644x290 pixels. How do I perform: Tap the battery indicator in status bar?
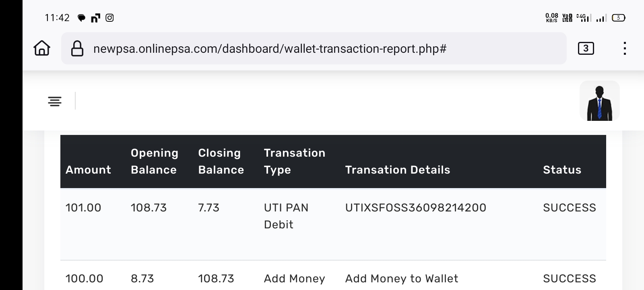click(x=618, y=18)
